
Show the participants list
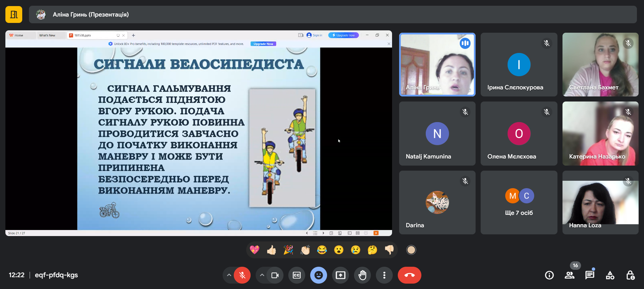pos(570,275)
